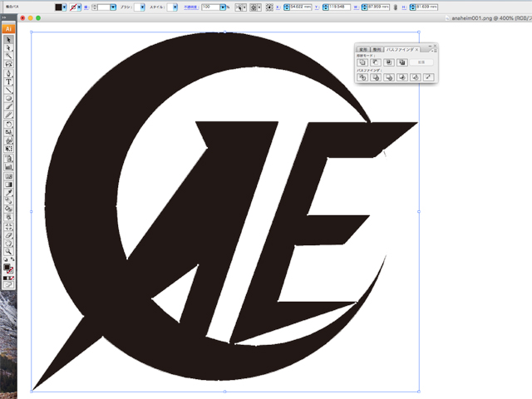Click Minus Back in Pathfinder panel

coord(429,77)
